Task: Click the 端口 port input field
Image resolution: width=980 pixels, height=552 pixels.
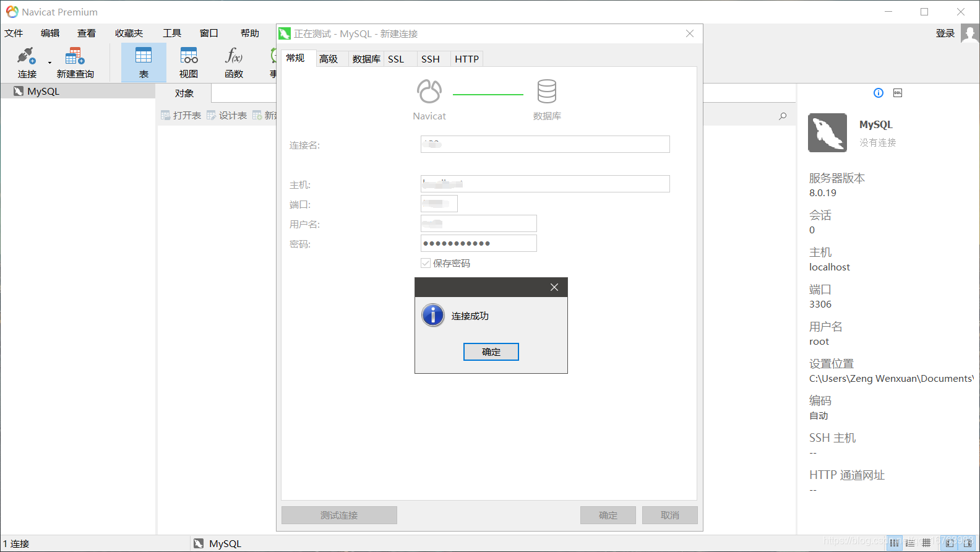Action: tap(439, 204)
